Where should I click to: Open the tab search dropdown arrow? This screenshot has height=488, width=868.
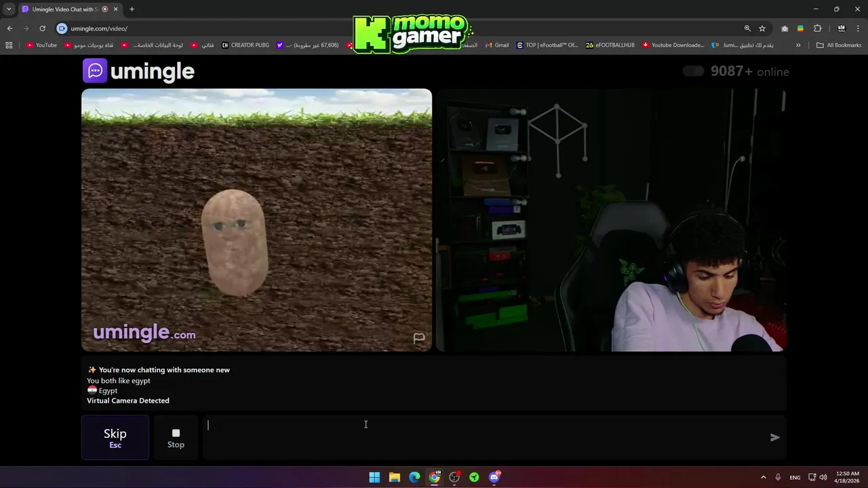pyautogui.click(x=9, y=9)
